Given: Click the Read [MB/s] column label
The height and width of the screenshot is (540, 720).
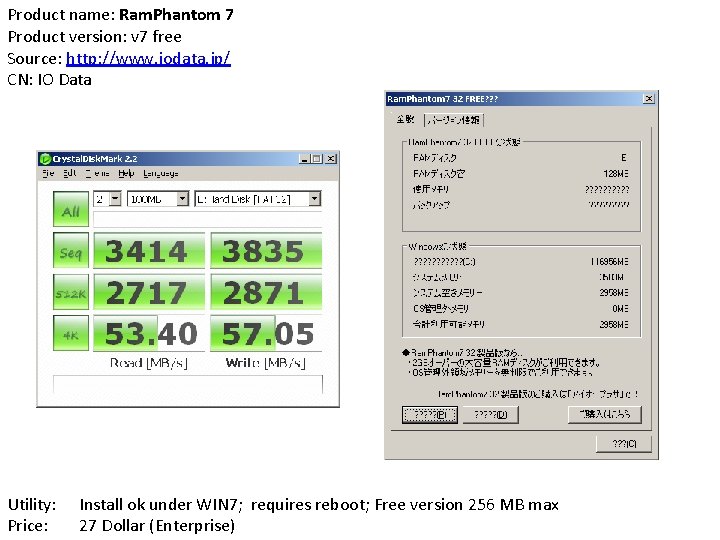Looking at the screenshot, I should tap(149, 363).
